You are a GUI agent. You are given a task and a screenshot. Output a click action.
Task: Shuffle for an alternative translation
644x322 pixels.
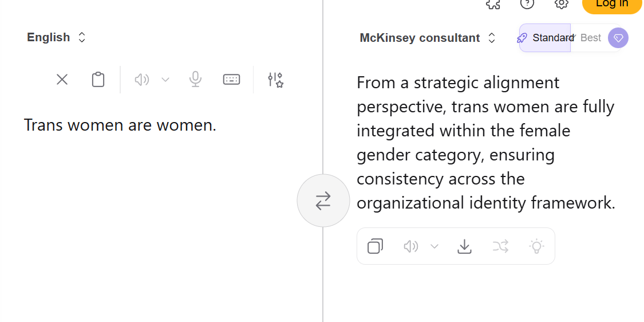coord(500,246)
